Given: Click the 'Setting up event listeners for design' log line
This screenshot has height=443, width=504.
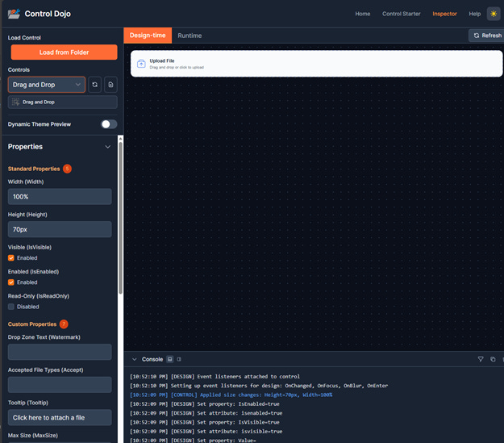Looking at the screenshot, I should (x=259, y=386).
